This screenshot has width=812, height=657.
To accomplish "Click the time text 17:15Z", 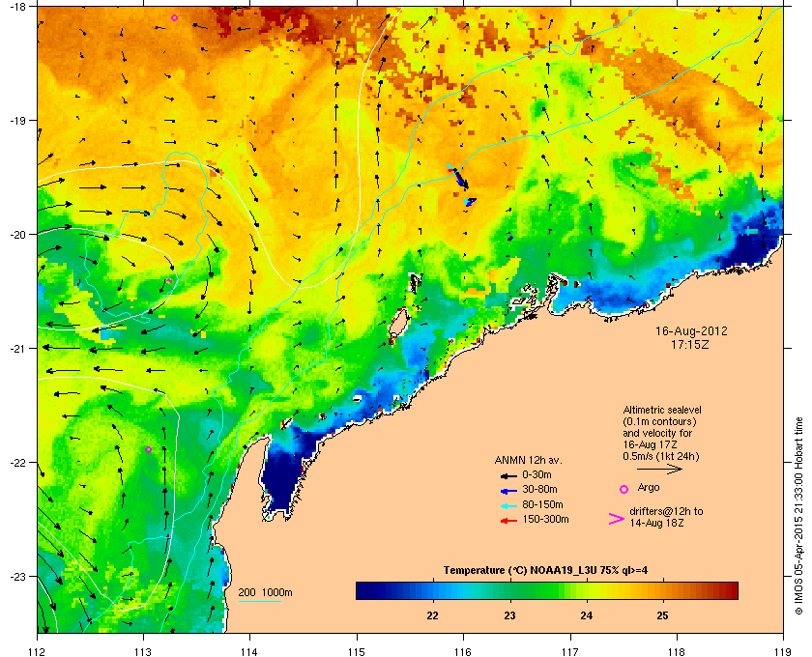I will (x=689, y=344).
